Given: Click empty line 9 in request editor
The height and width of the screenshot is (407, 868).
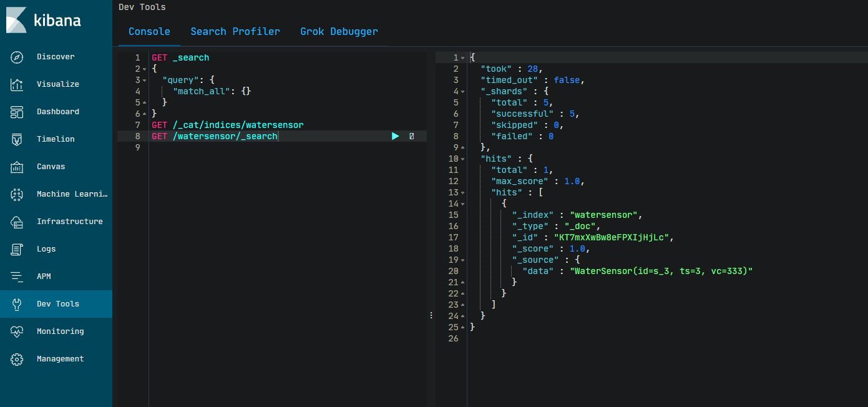Looking at the screenshot, I should (287, 147).
